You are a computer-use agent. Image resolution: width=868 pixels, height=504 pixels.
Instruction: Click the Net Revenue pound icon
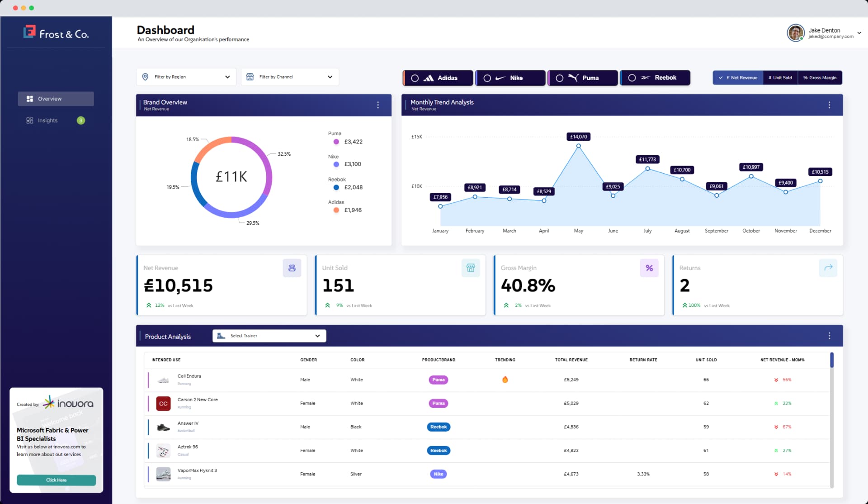click(292, 268)
